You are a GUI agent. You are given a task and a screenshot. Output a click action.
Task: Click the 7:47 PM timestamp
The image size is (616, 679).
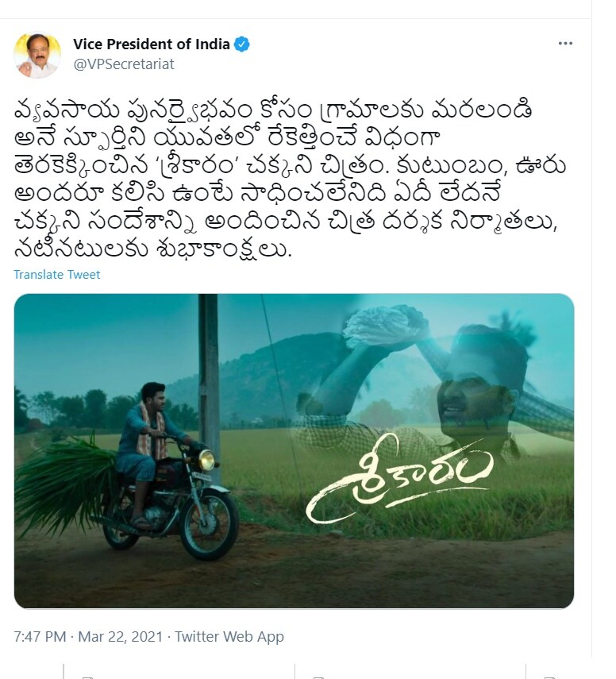pyautogui.click(x=40, y=637)
